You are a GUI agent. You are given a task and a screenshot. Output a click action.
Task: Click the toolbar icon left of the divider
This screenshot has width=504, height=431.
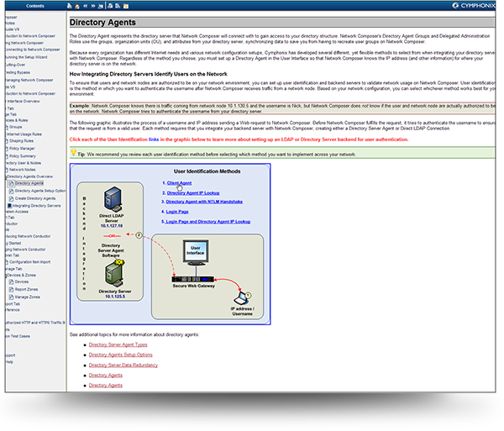click(x=101, y=6)
